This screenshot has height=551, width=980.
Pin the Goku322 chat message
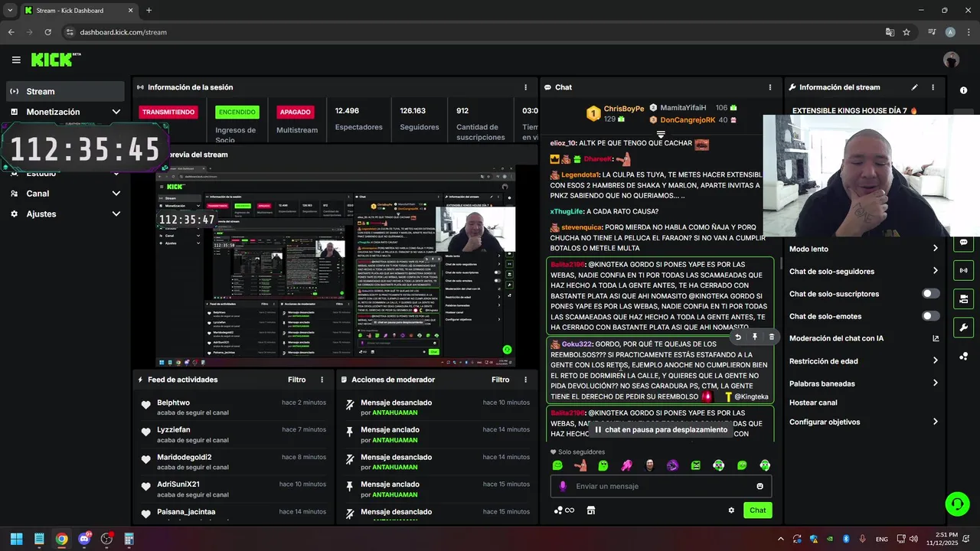click(x=755, y=337)
